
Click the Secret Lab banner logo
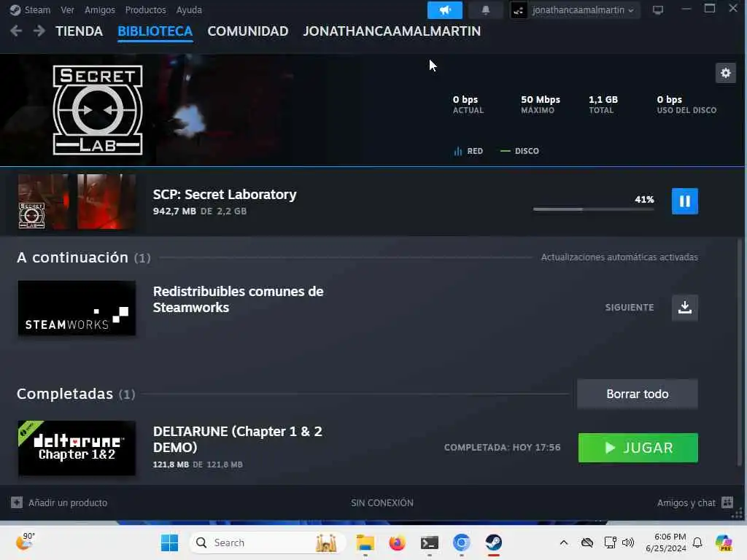(98, 110)
